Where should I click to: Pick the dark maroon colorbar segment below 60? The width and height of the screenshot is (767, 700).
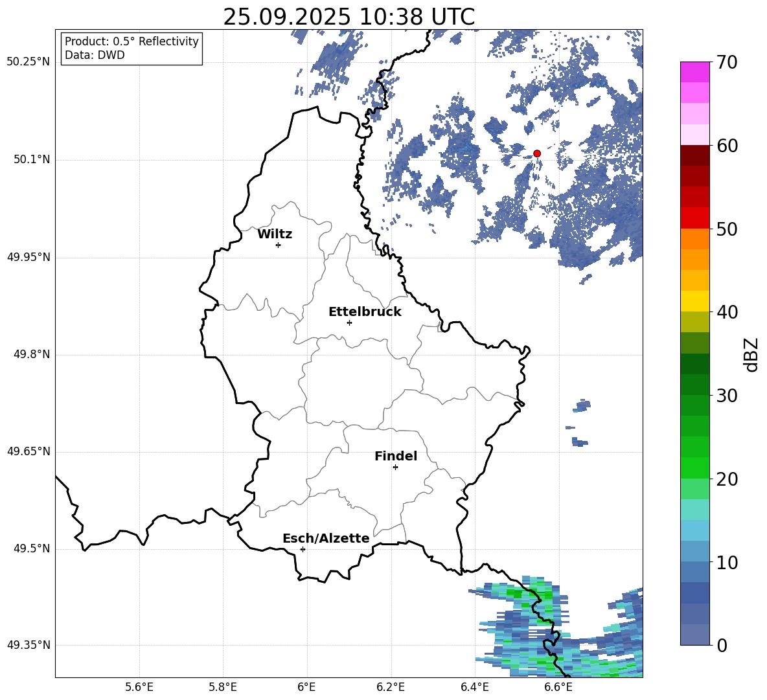695,155
